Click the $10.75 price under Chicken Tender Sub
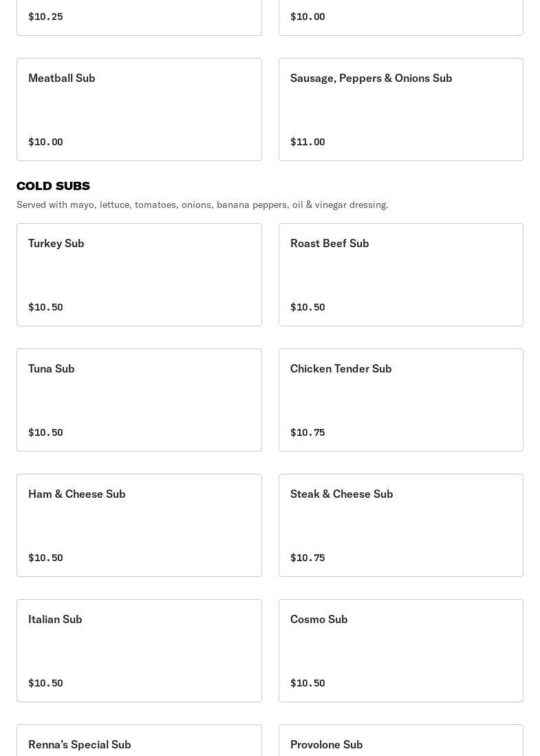Viewport: 540px width, 756px height. (x=307, y=432)
